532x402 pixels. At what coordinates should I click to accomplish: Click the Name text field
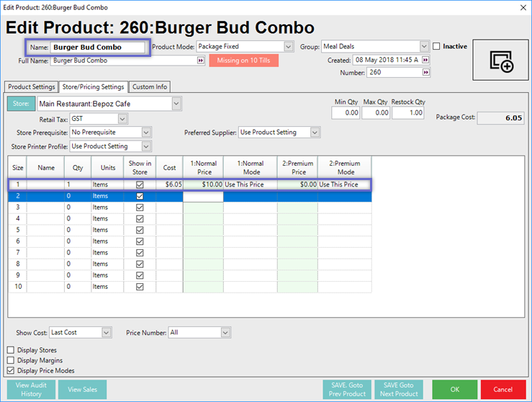tap(98, 48)
